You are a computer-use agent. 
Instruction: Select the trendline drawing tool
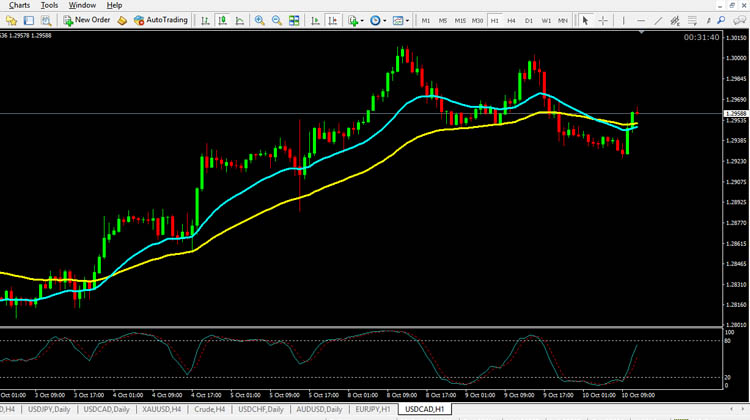click(658, 21)
